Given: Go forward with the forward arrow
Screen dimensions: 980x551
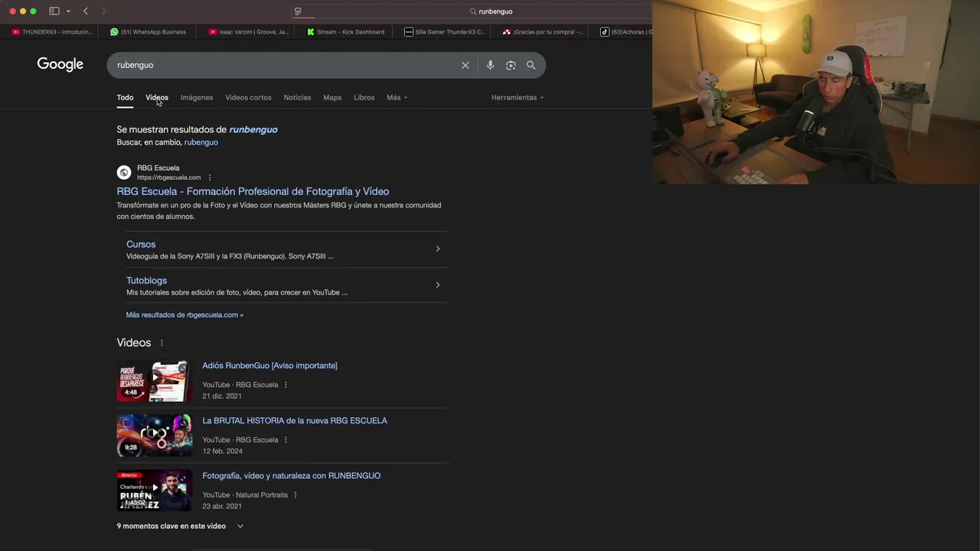Looking at the screenshot, I should click(x=103, y=11).
